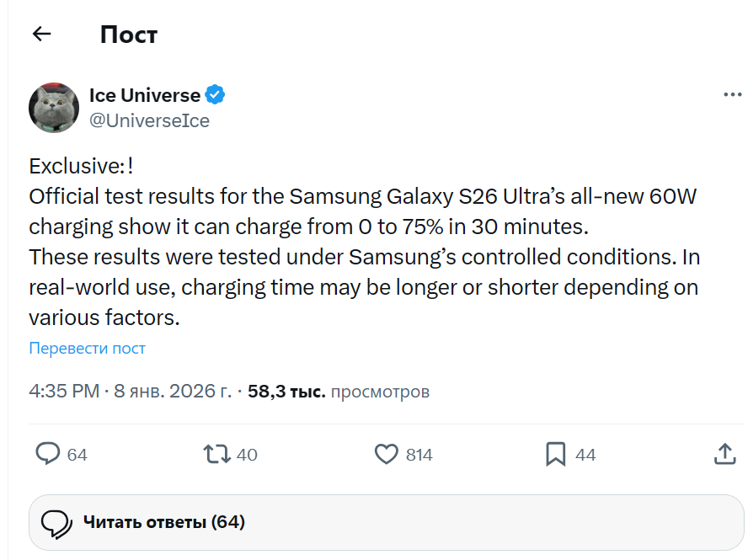
Task: Like the post with the heart icon
Action: tap(386, 455)
